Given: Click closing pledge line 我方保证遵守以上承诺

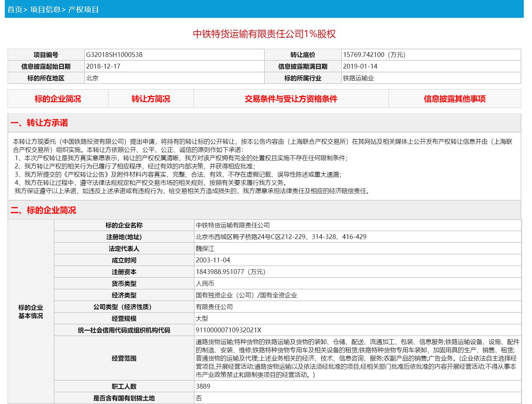Looking at the screenshot, I should (193, 191).
